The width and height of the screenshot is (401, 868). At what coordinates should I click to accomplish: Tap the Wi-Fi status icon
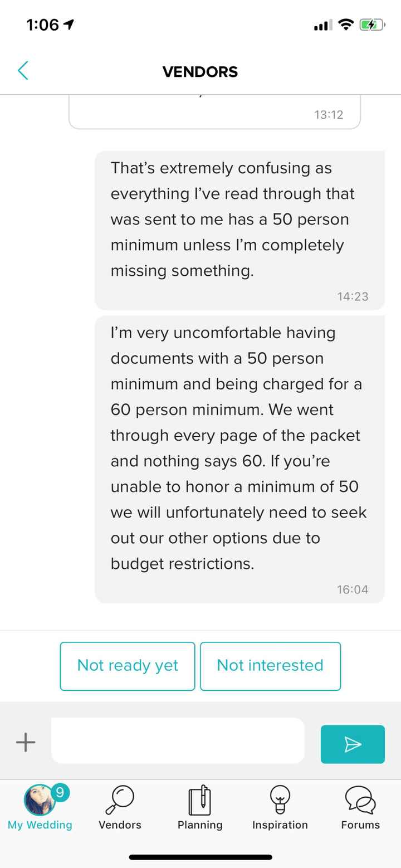[346, 25]
